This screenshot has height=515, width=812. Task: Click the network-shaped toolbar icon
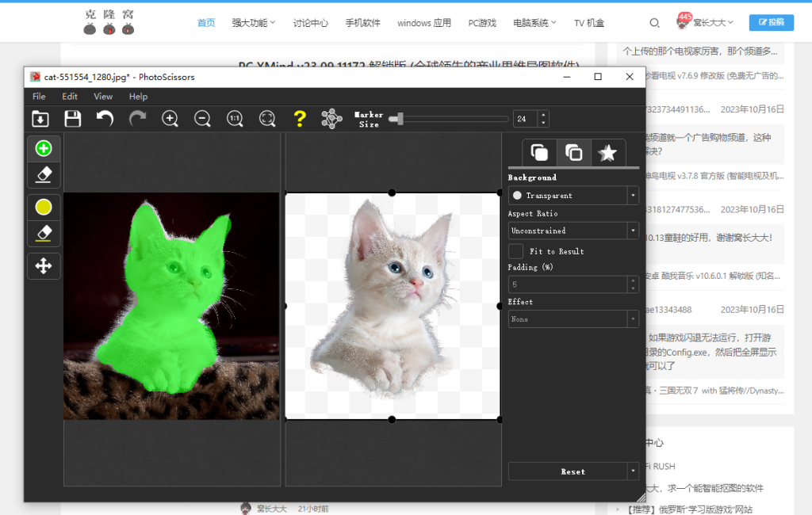coord(332,119)
